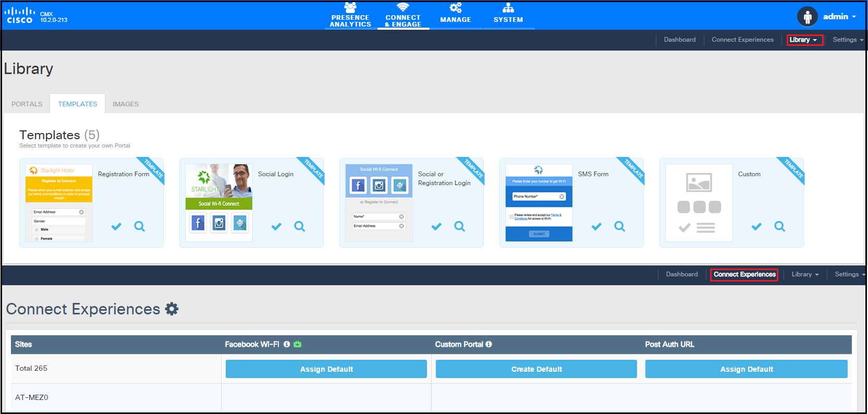The image size is (868, 414).
Task: Click Create Default under Custom Portal
Action: point(536,369)
